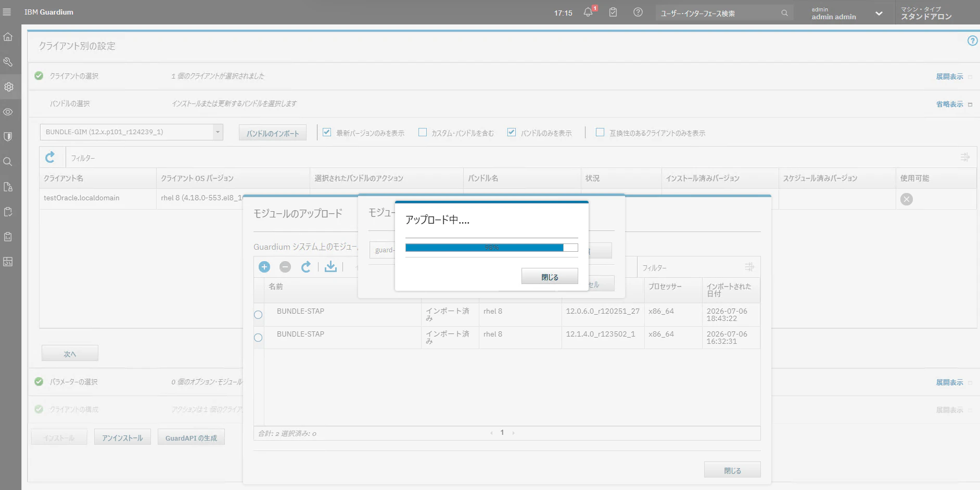Click the help question icon in top banner
This screenshot has height=490, width=980.
click(x=638, y=12)
